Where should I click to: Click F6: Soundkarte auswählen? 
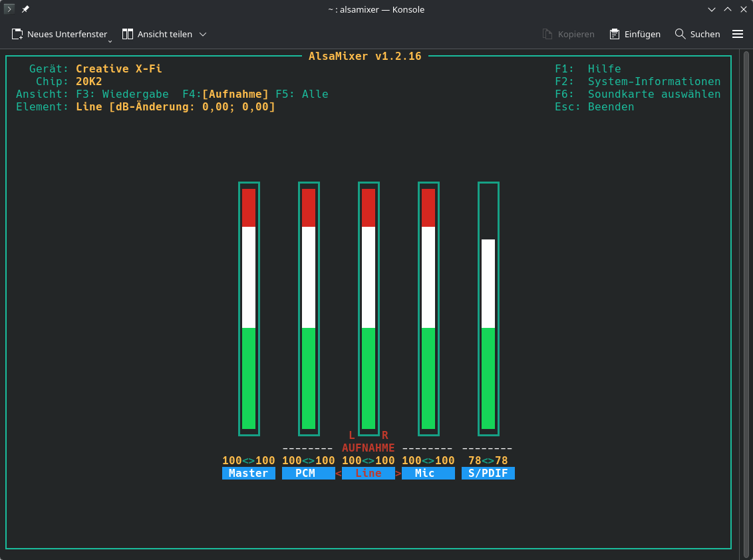point(638,94)
